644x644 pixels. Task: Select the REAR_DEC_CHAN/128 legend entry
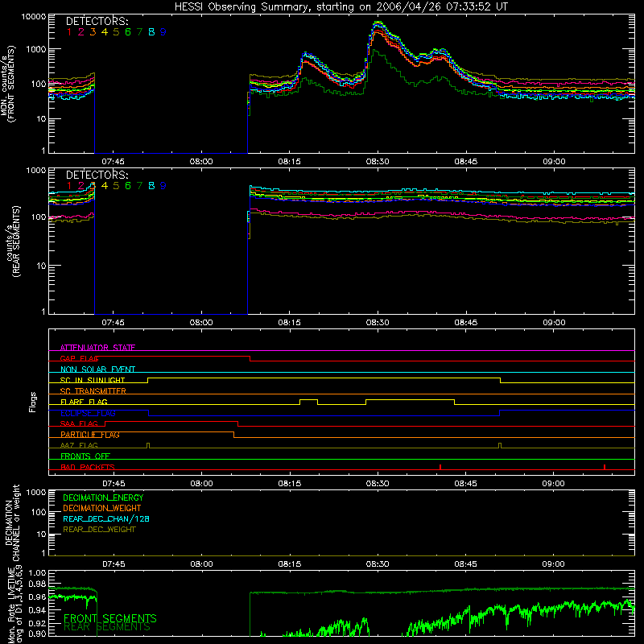click(106, 518)
